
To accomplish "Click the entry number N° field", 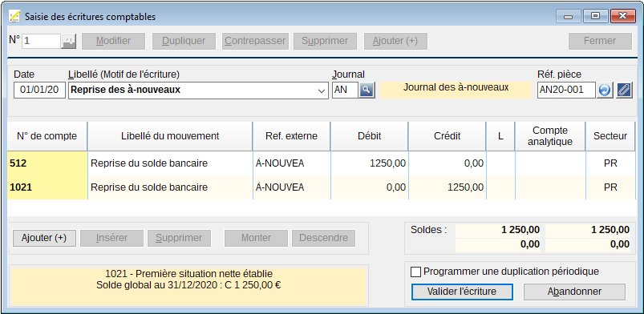I will click(41, 41).
